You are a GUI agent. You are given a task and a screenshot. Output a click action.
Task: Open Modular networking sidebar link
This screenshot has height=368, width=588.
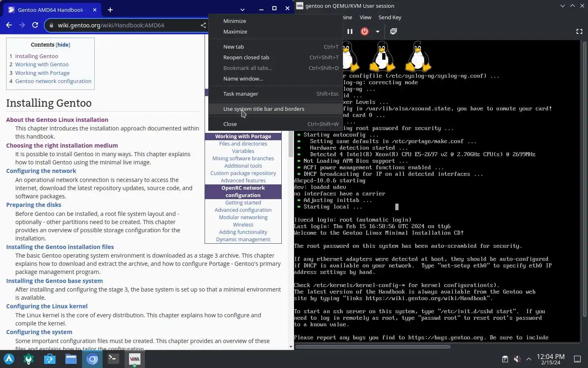pyautogui.click(x=243, y=217)
